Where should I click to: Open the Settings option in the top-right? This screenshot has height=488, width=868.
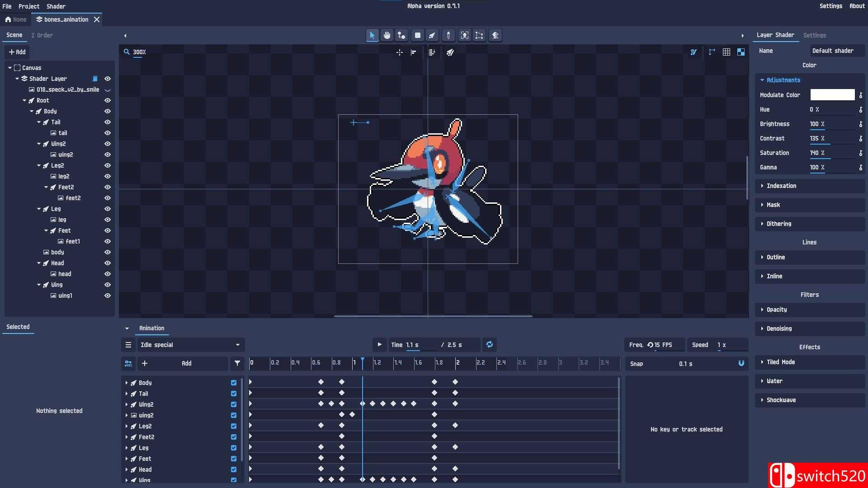[x=831, y=6]
